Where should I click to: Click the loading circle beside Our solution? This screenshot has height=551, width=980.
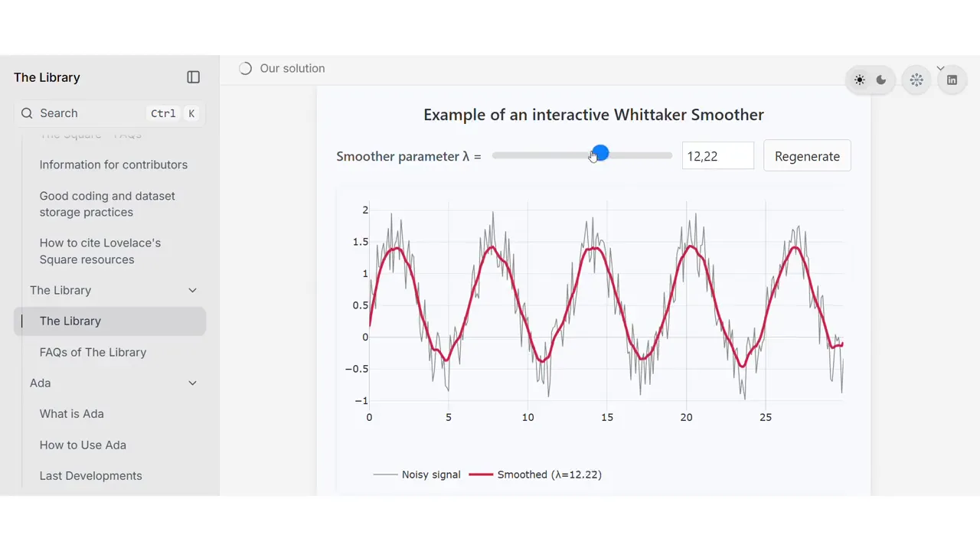coord(245,68)
